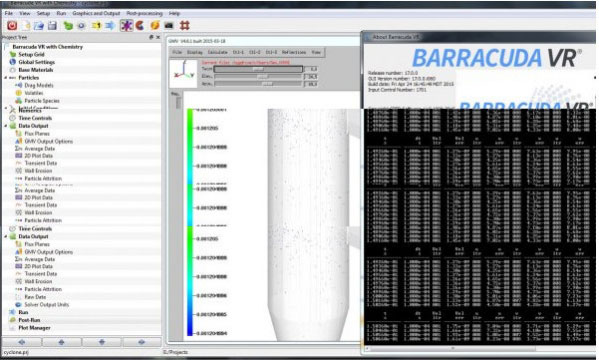Open the Graphics and Output menu
The height and width of the screenshot is (360, 599).
coord(96,13)
